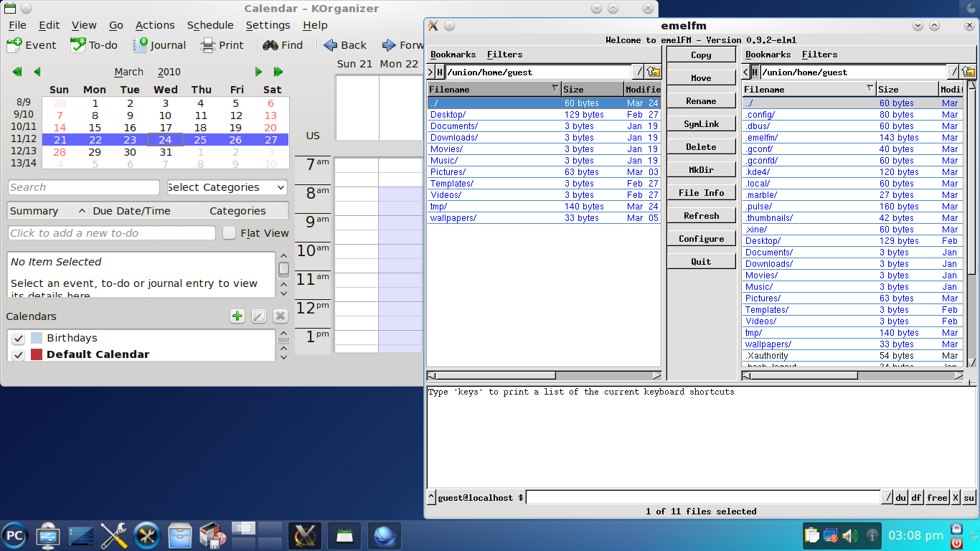Image resolution: width=980 pixels, height=551 pixels.
Task: Open the Select Categories dropdown
Action: pos(227,187)
